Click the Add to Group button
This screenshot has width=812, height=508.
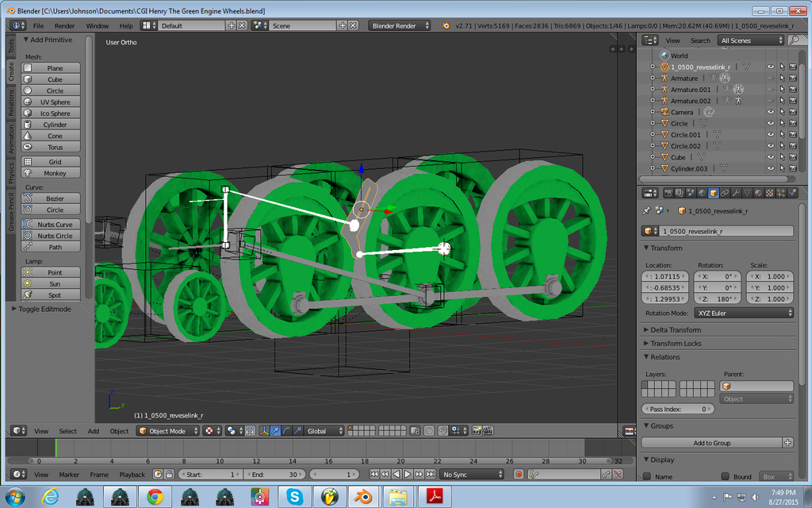click(711, 443)
